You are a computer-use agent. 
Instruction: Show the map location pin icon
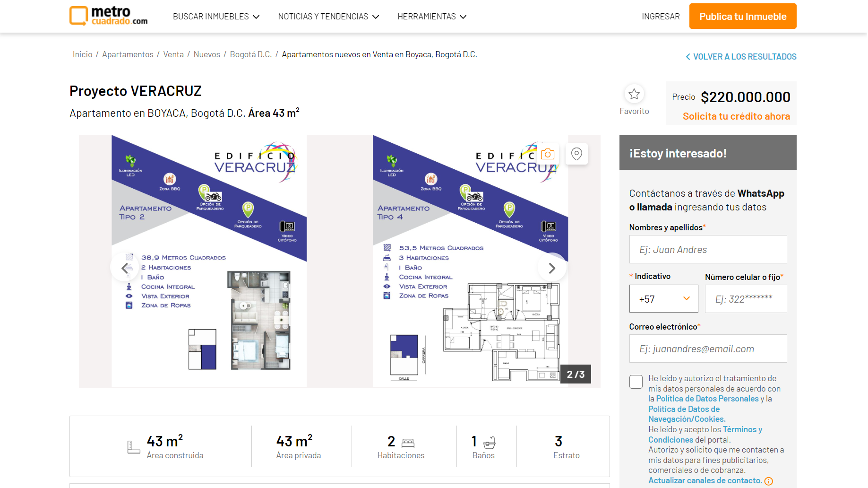coord(576,154)
